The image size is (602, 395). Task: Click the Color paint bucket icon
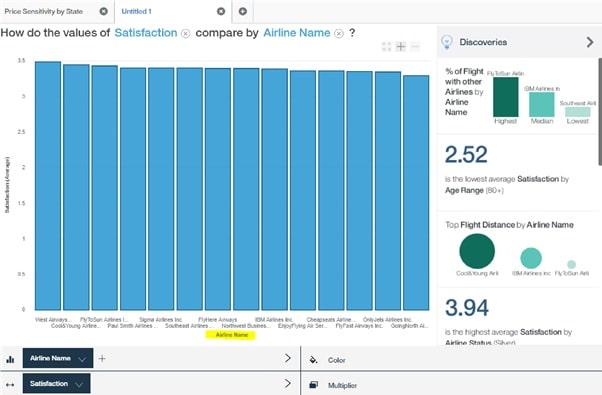pos(313,360)
